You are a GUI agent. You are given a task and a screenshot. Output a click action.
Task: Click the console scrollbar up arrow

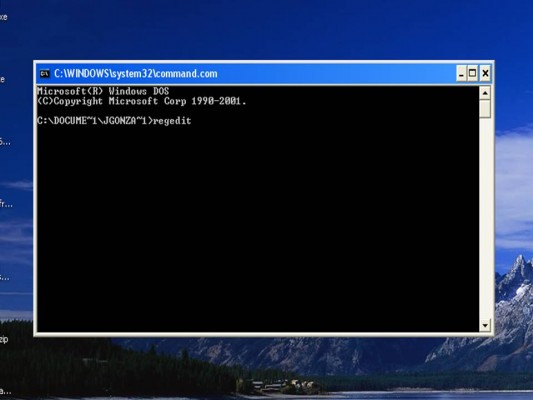pyautogui.click(x=485, y=92)
